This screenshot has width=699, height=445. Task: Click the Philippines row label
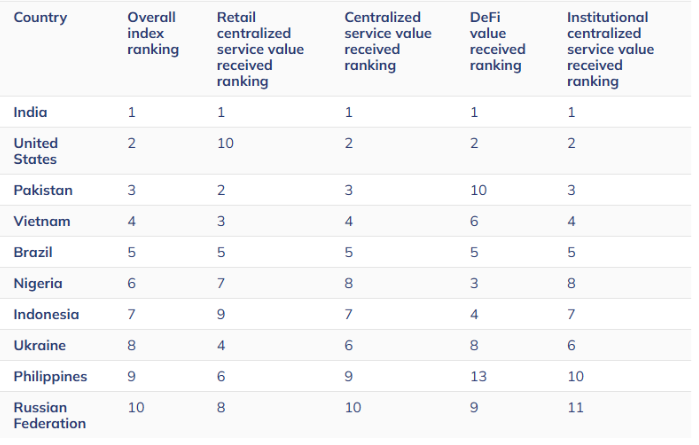(x=50, y=376)
